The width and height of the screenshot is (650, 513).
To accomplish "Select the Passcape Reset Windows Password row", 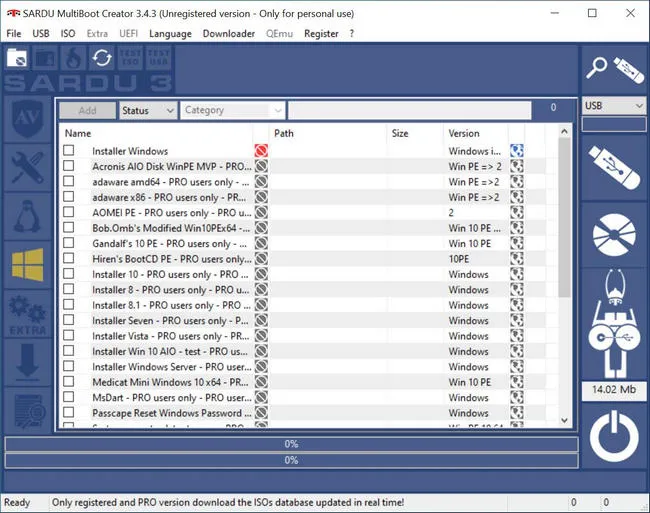I will (x=172, y=413).
